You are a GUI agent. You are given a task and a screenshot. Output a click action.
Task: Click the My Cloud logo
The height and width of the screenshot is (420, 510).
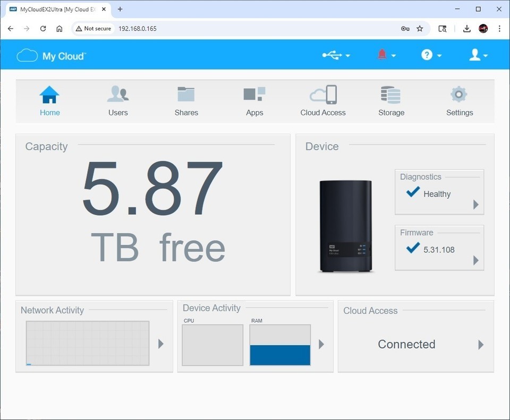(51, 56)
